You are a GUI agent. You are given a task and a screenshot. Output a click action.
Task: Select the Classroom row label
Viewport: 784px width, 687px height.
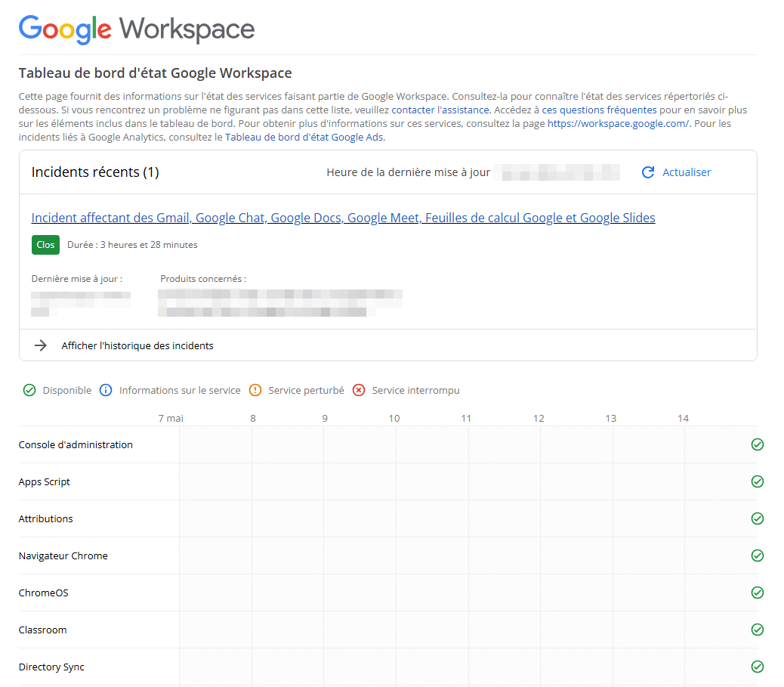[42, 630]
